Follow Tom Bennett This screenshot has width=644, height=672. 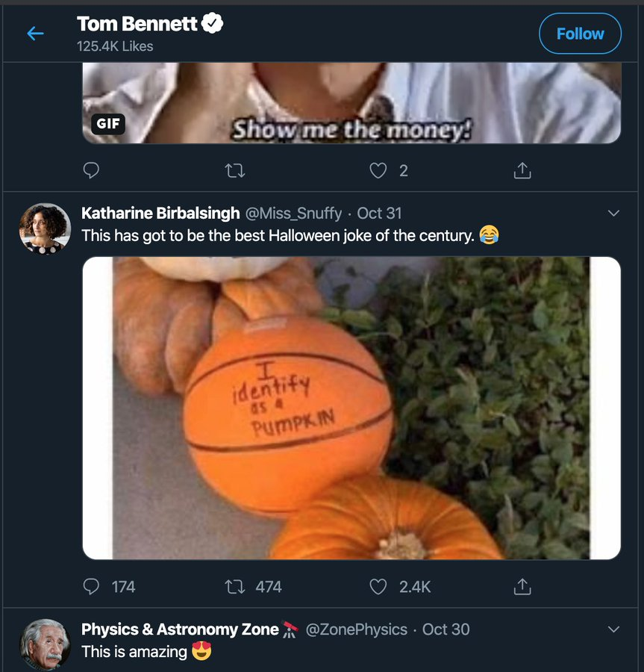(580, 34)
